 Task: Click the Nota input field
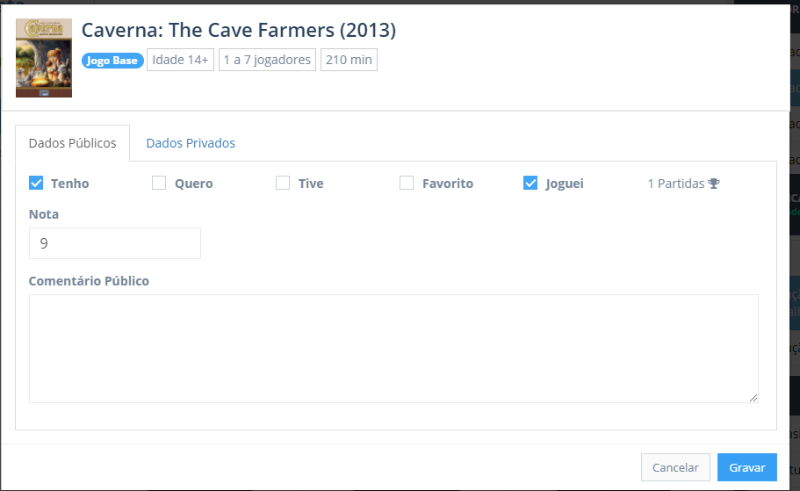pyautogui.click(x=115, y=243)
